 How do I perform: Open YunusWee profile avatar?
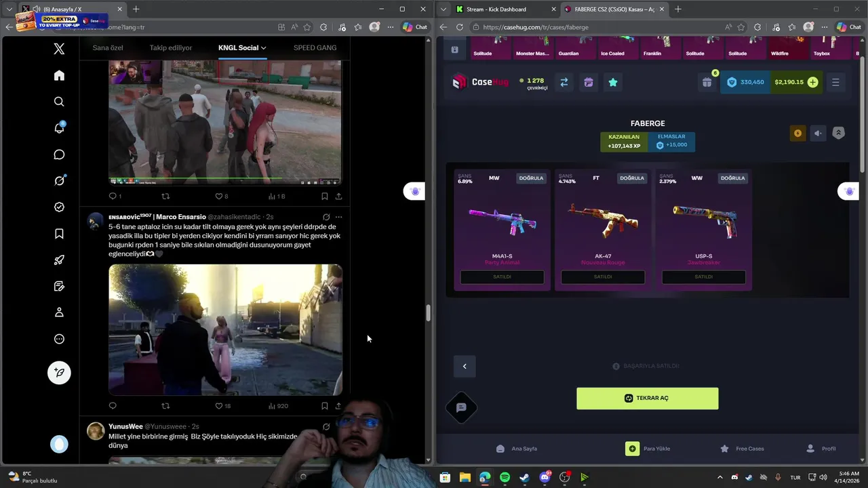tap(96, 431)
